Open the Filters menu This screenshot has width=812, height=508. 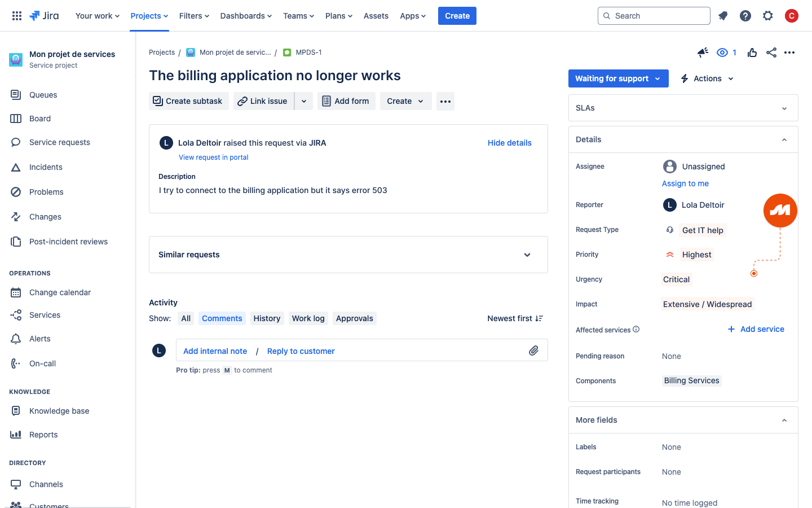(x=194, y=16)
